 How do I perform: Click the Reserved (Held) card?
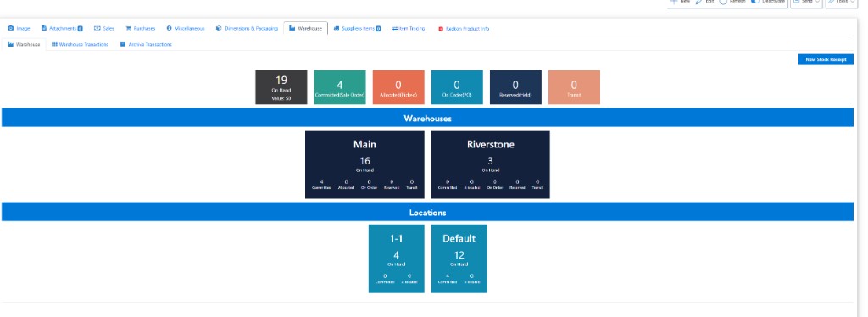click(515, 87)
